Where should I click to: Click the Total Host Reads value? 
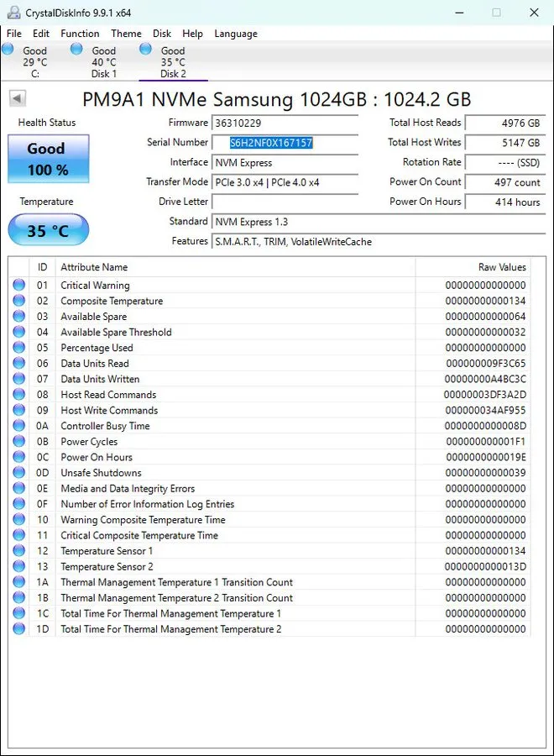tap(505, 123)
